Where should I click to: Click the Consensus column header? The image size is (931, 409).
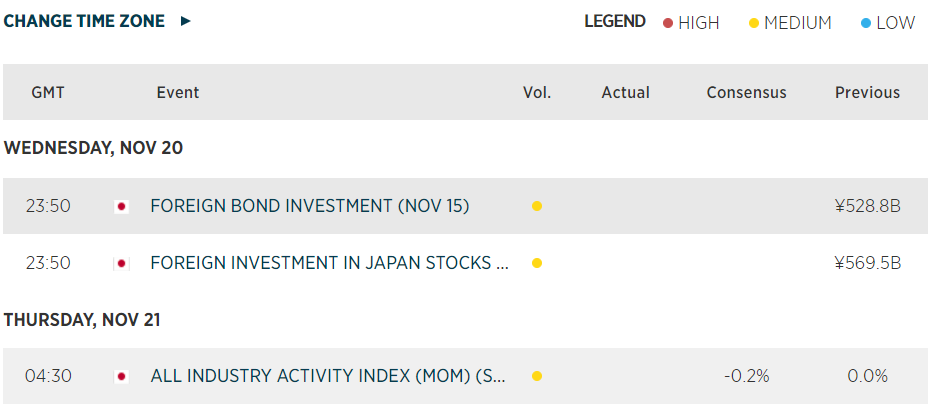point(746,93)
